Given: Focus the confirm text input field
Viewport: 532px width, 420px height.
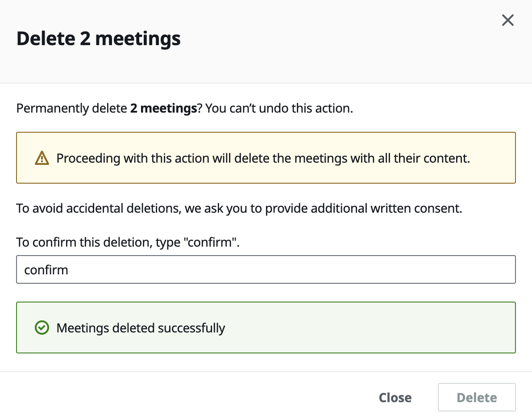Looking at the screenshot, I should pyautogui.click(x=266, y=269).
